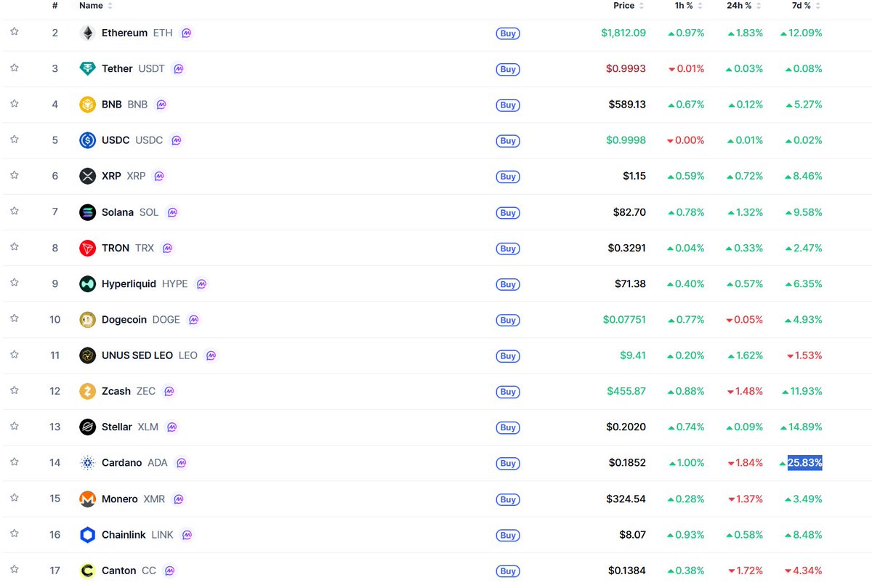
Task: Click Buy button in Canton row
Action: pyautogui.click(x=508, y=571)
